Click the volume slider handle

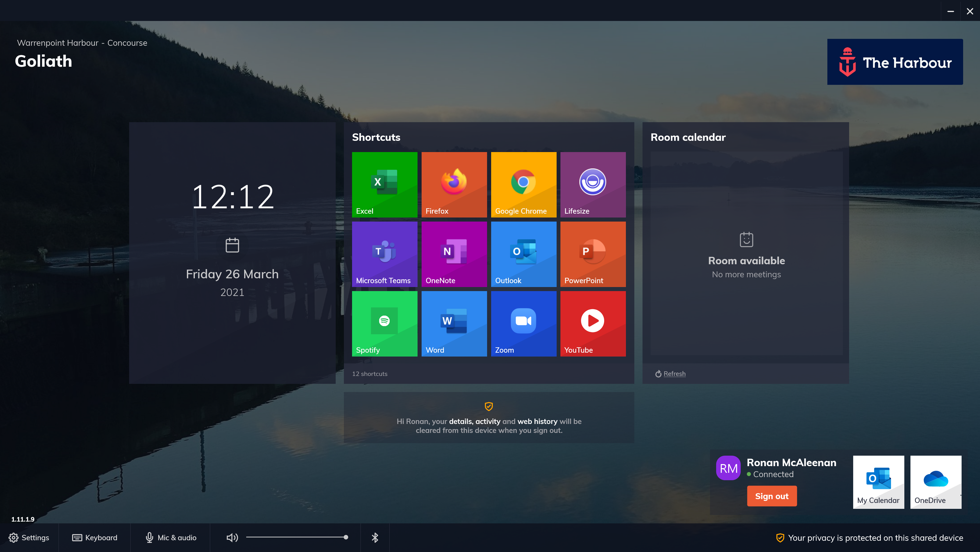click(x=346, y=537)
